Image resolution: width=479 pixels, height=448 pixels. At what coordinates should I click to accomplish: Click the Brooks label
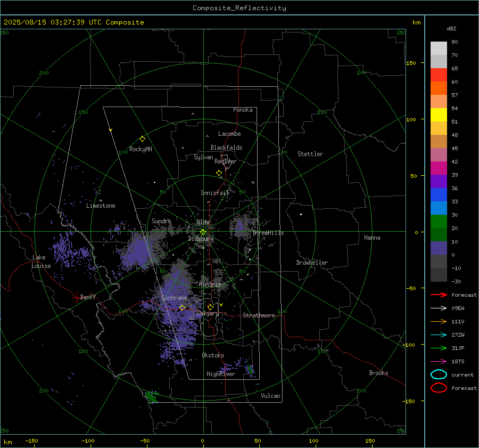[378, 373]
